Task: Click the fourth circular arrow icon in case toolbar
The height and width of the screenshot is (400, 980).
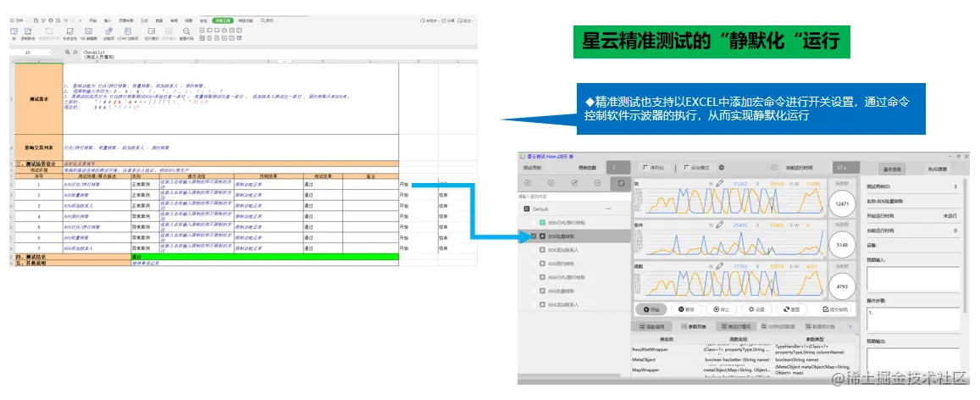Action: [597, 183]
